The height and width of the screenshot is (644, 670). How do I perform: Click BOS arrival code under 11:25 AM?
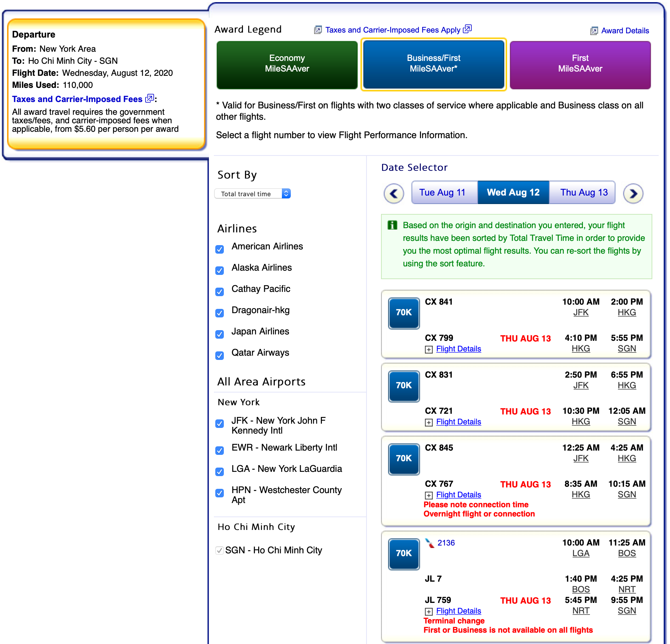click(x=627, y=554)
